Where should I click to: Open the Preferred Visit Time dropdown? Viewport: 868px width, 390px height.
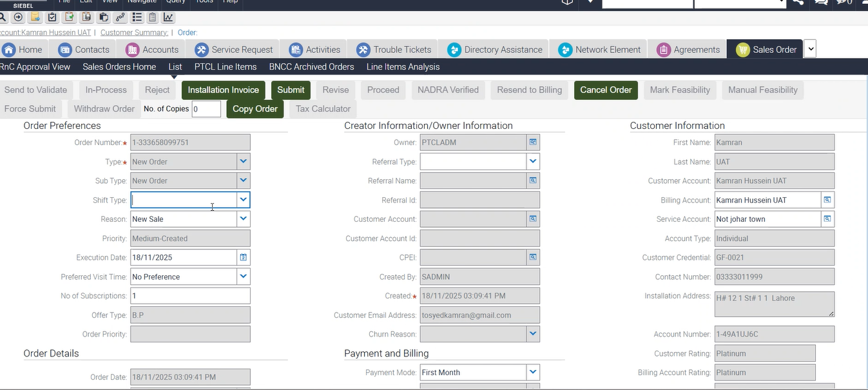click(243, 277)
